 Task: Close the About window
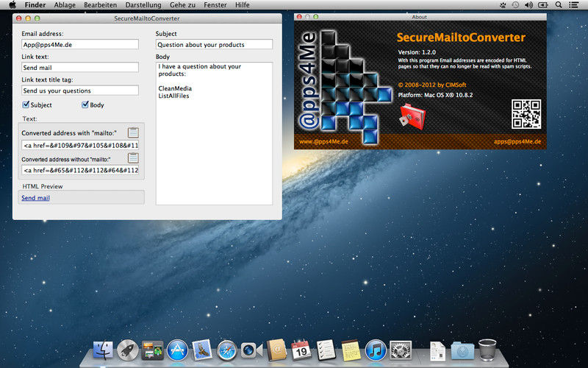coord(299,16)
